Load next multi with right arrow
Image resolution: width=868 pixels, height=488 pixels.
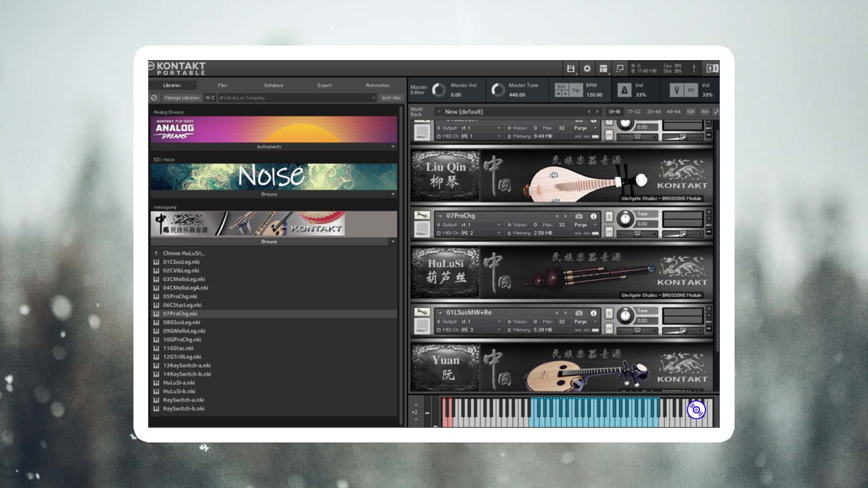tap(597, 112)
